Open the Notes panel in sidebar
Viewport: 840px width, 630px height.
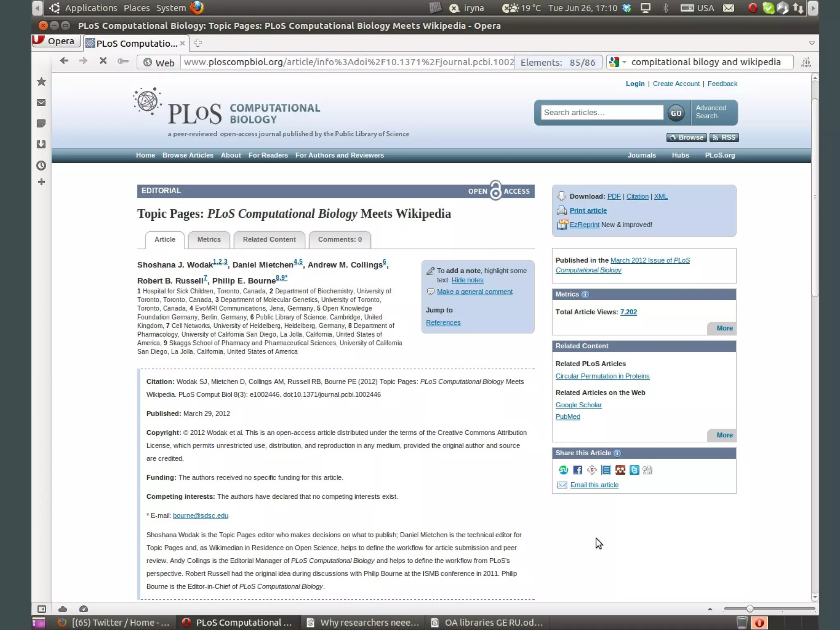tap(41, 123)
